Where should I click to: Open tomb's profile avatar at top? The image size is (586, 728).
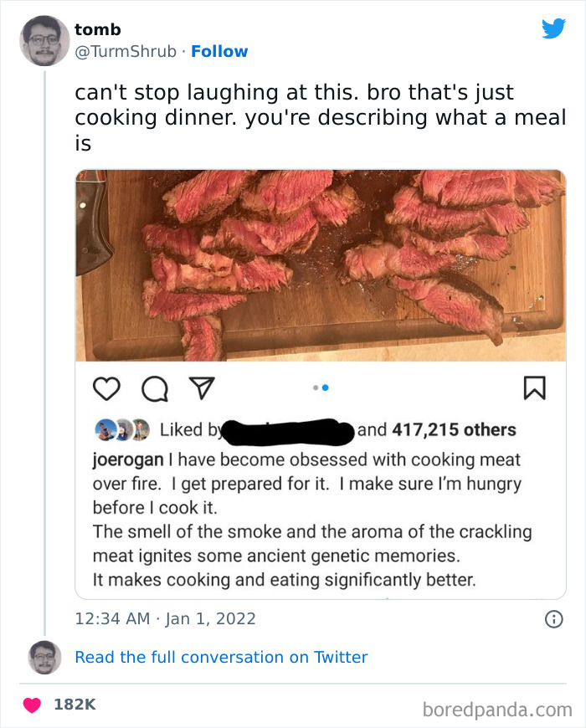44,41
